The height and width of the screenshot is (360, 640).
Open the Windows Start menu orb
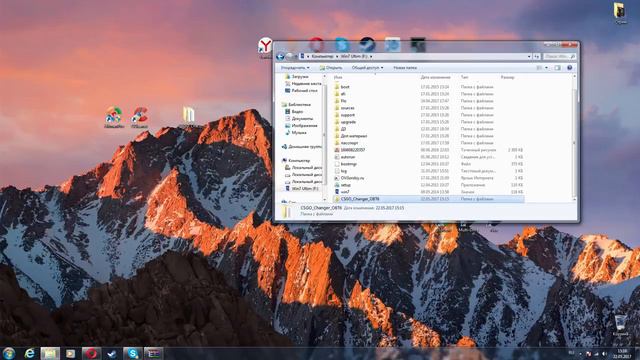(x=9, y=353)
